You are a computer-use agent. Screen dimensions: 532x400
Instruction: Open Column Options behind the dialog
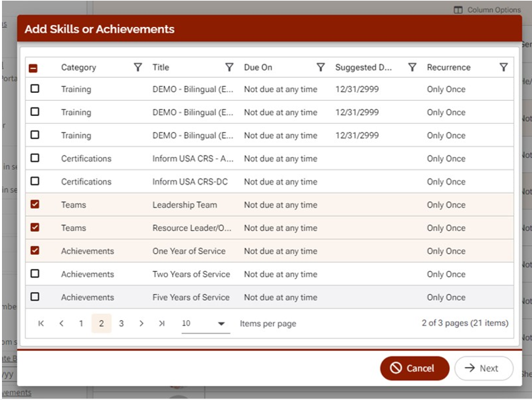[488, 10]
